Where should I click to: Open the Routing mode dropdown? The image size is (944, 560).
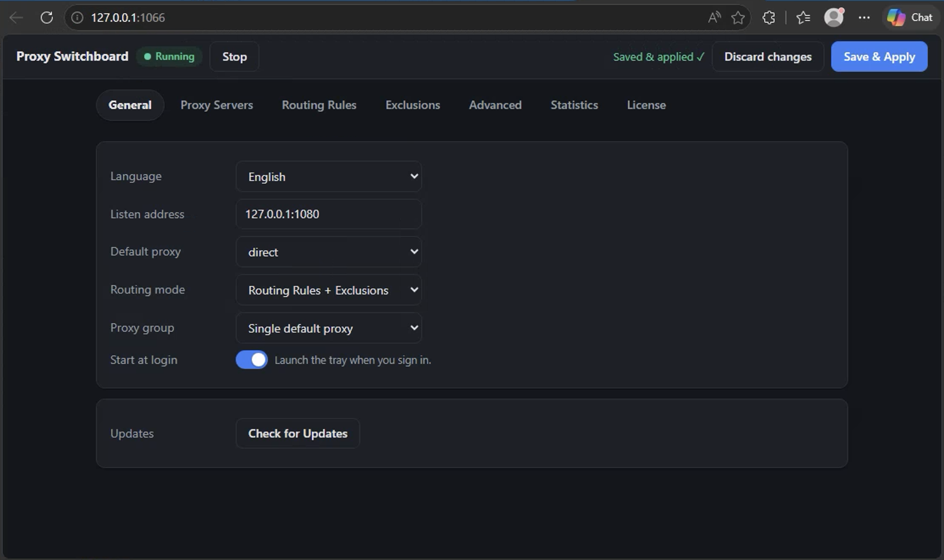click(x=329, y=290)
